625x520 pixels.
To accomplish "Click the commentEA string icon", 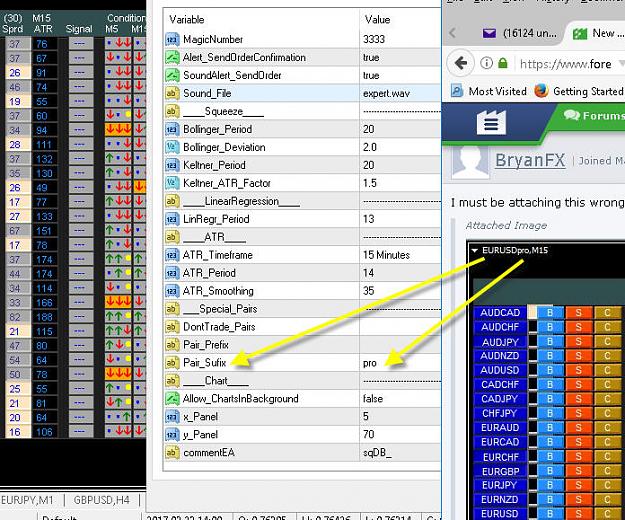I will tap(172, 453).
